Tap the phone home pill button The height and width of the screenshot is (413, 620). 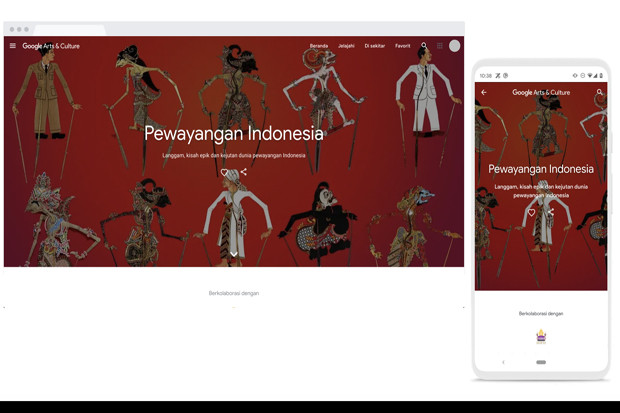541,362
